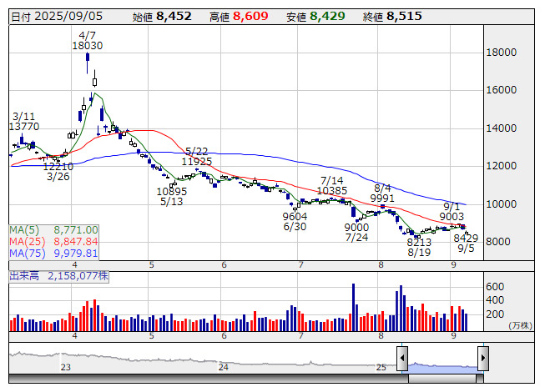
Task: Click the 8213 8/19 low label
Action: [419, 247]
